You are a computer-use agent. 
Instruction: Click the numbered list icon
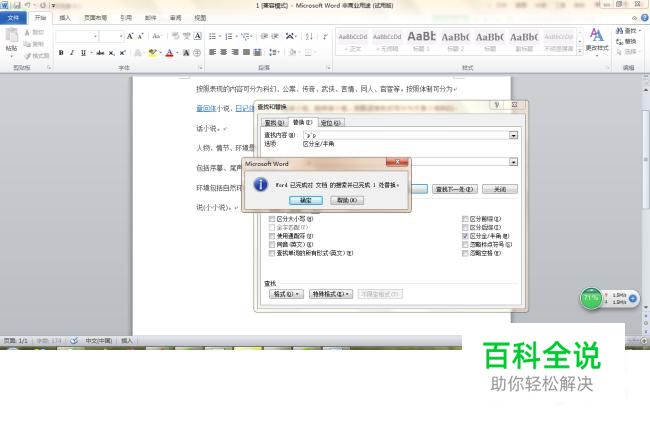coord(228,36)
